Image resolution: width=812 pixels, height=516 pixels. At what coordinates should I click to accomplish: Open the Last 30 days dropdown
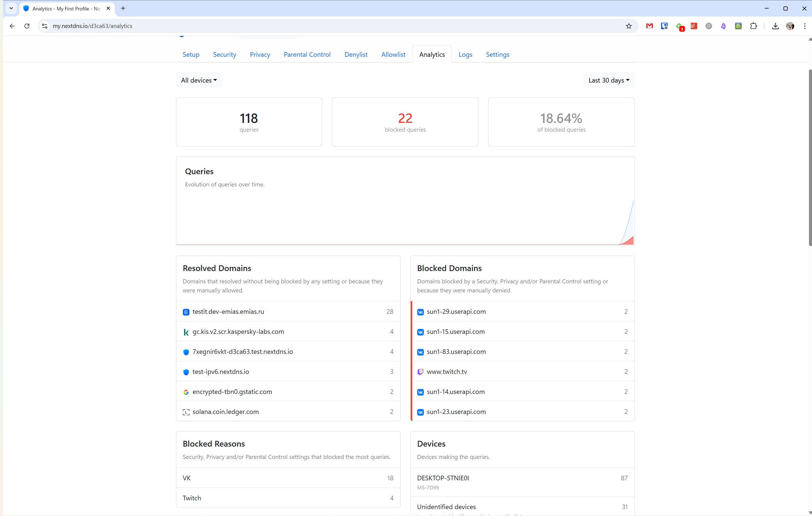[x=609, y=80]
